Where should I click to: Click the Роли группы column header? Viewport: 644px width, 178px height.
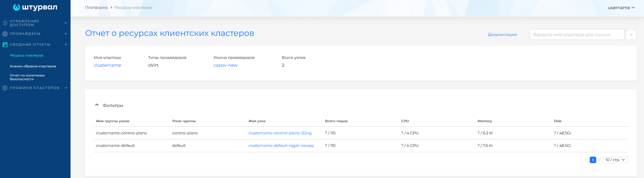(184, 121)
